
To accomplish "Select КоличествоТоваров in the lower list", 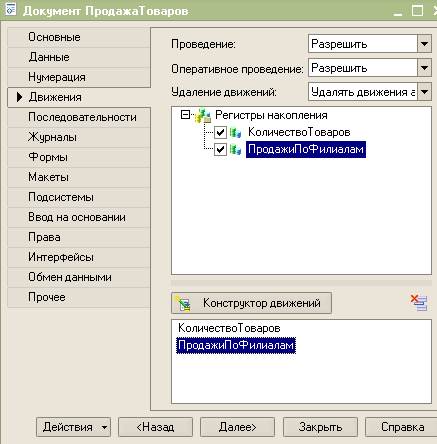I will coord(229,328).
